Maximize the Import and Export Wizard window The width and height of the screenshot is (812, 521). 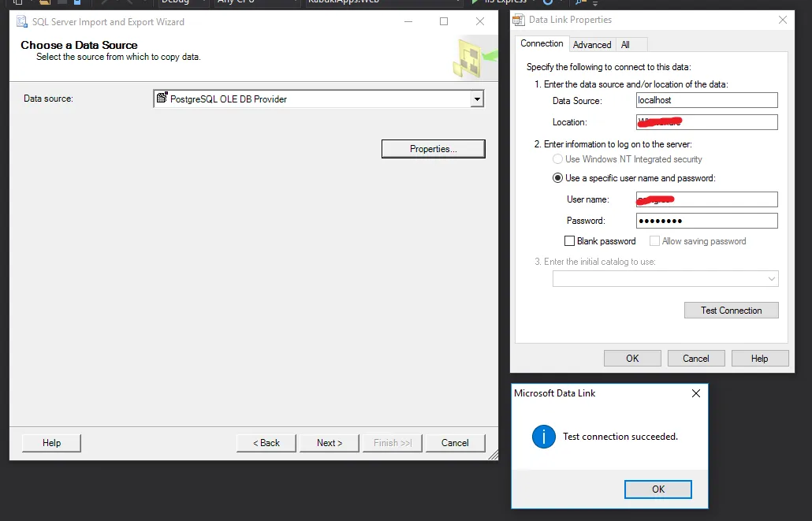click(444, 21)
